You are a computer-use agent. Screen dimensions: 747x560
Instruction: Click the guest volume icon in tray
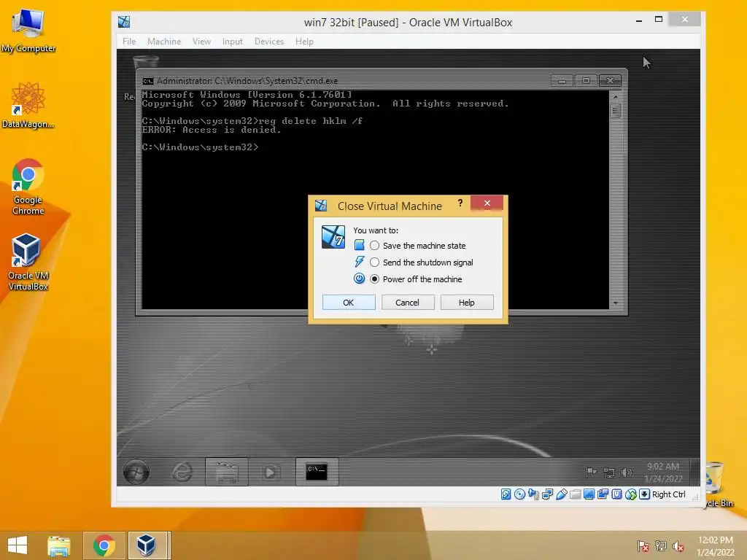(627, 472)
